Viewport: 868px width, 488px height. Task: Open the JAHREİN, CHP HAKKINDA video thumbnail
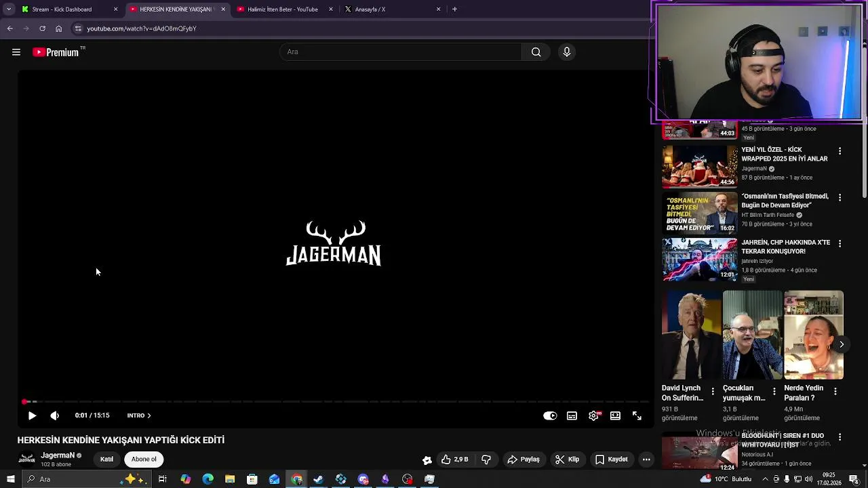(x=700, y=260)
